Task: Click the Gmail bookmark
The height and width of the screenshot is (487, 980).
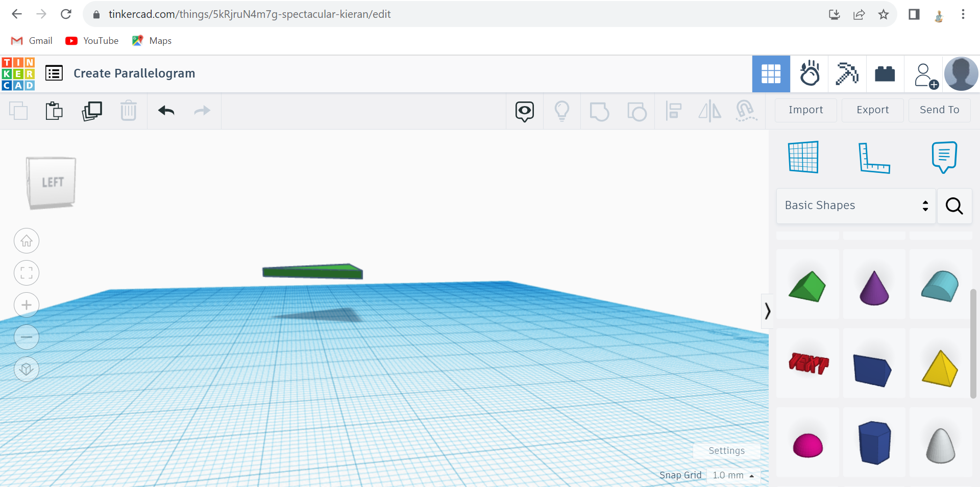Action: pyautogui.click(x=32, y=41)
